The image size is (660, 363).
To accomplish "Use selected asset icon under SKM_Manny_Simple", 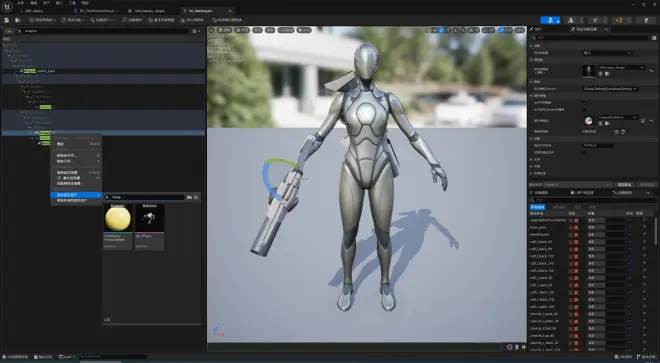I will pos(601,74).
